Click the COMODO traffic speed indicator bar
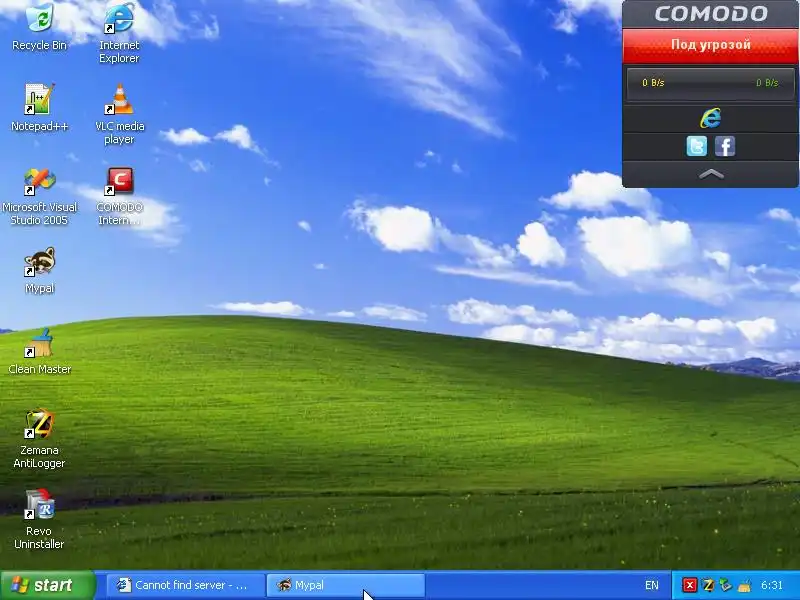The width and height of the screenshot is (800, 600). coord(710,83)
